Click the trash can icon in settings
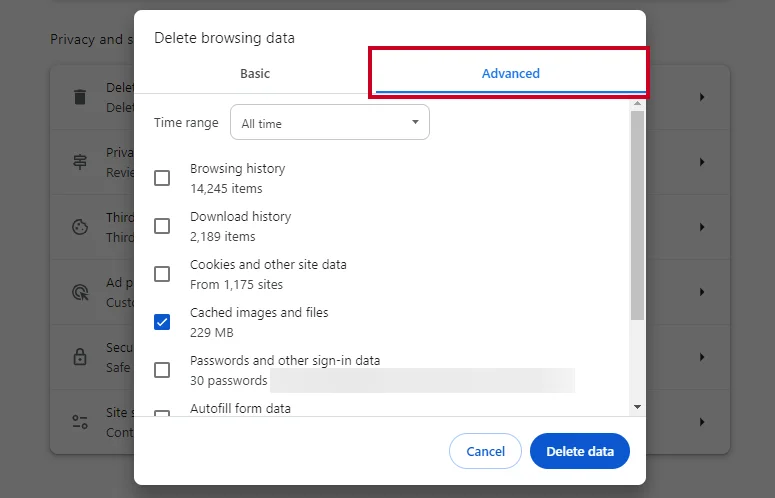 click(80, 97)
